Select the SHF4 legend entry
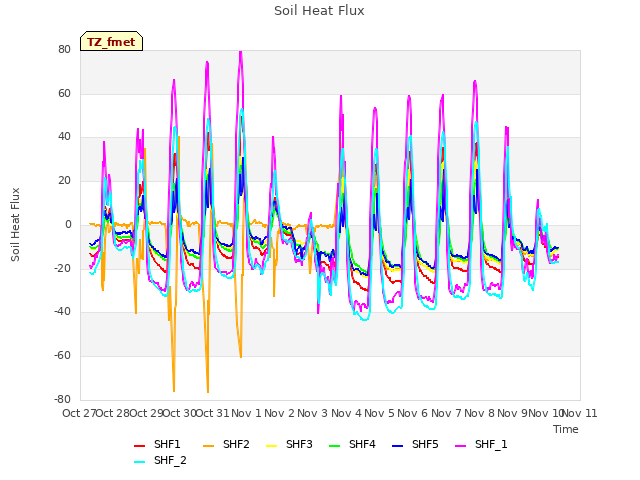This screenshot has width=640, height=480. point(352,444)
